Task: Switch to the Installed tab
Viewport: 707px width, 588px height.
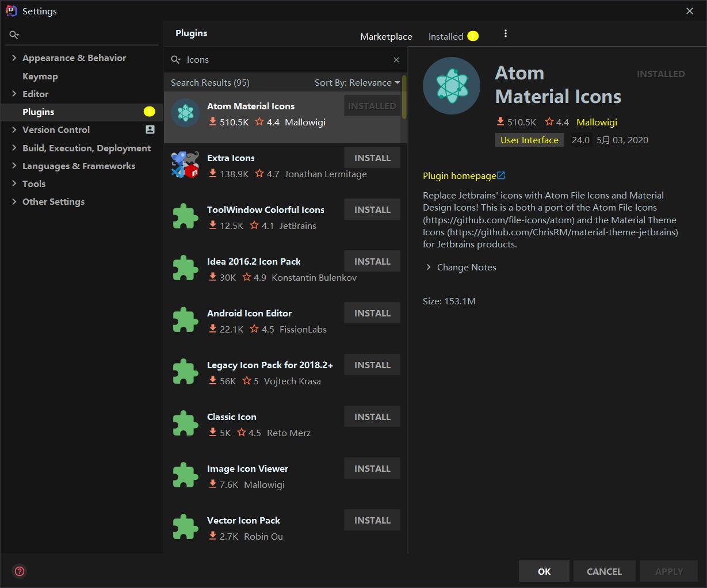Action: pyautogui.click(x=446, y=36)
